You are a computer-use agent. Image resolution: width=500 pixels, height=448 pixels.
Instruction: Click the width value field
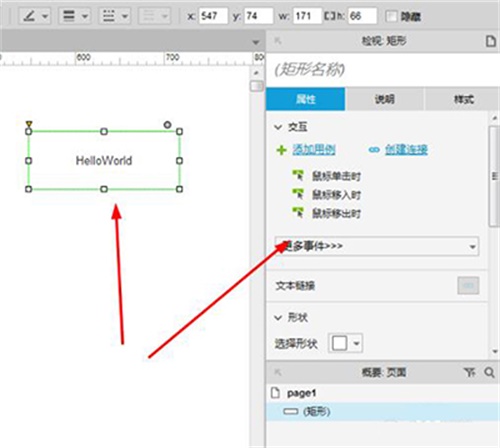307,16
